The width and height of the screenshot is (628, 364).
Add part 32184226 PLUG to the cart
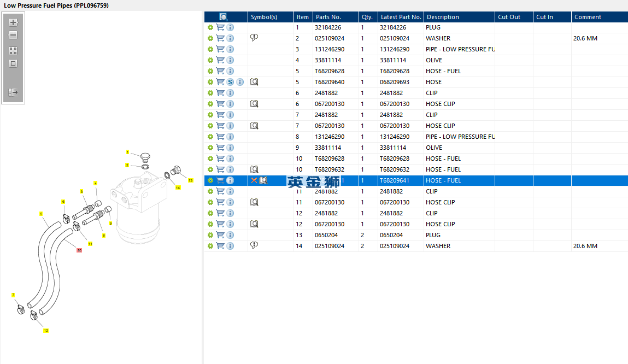(x=220, y=27)
